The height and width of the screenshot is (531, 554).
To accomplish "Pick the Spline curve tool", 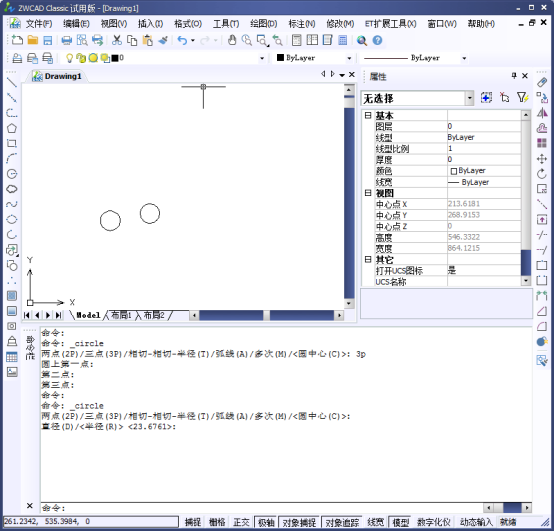I will coord(12,204).
